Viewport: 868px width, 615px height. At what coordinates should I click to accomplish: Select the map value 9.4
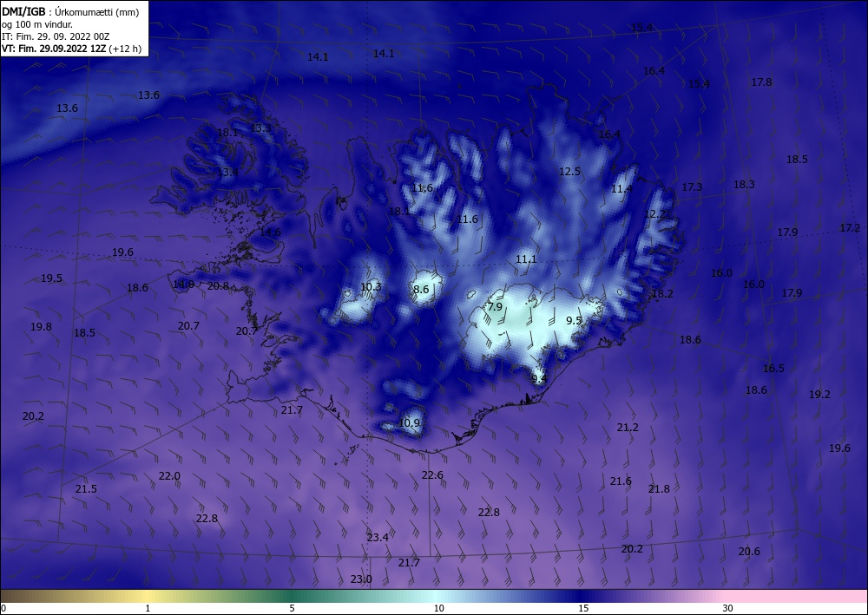pyautogui.click(x=539, y=378)
